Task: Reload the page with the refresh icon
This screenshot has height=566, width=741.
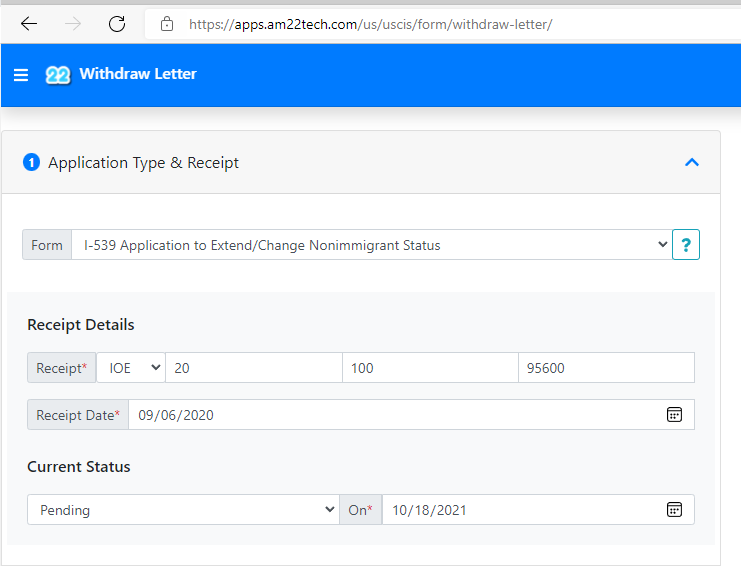Action: (117, 24)
